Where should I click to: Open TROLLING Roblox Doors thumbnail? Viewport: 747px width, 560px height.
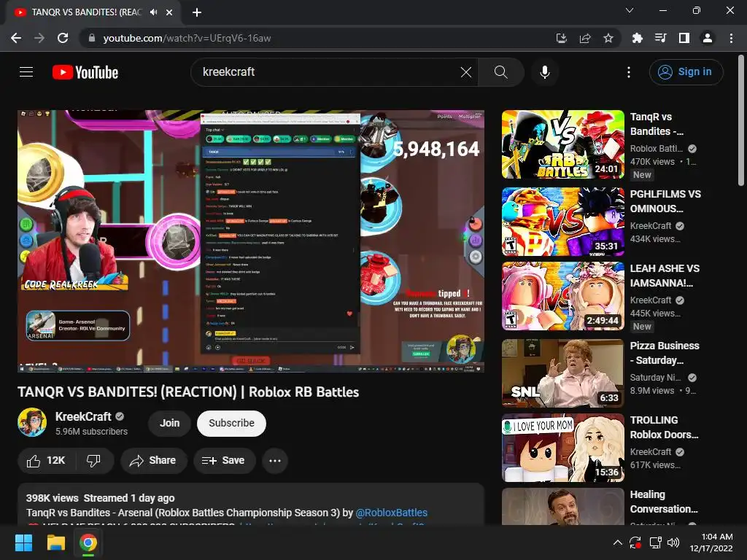click(562, 448)
